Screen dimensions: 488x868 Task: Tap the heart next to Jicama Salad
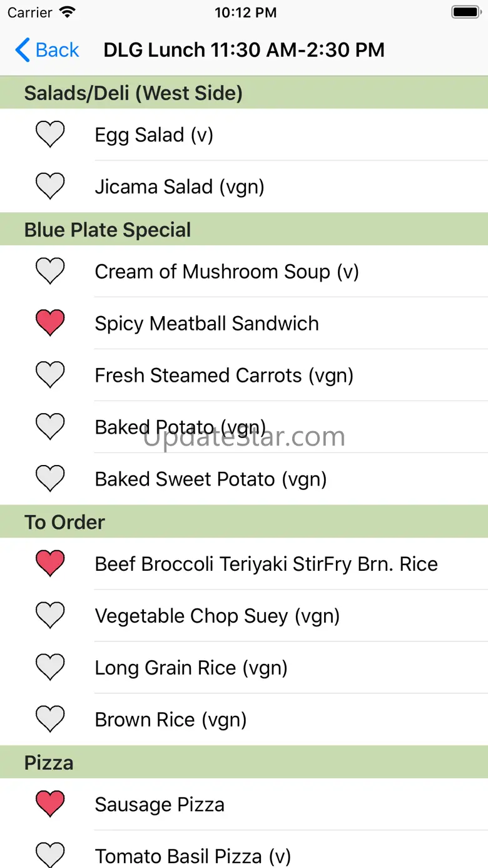pyautogui.click(x=50, y=186)
